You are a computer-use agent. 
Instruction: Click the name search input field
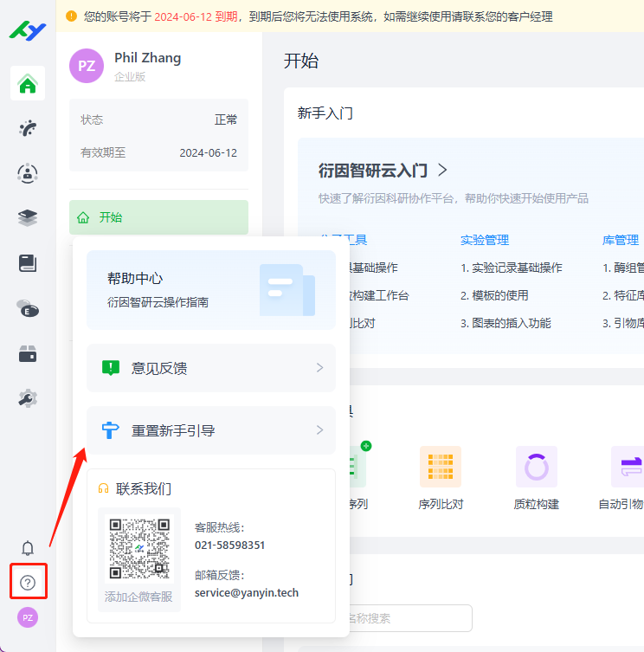point(409,618)
